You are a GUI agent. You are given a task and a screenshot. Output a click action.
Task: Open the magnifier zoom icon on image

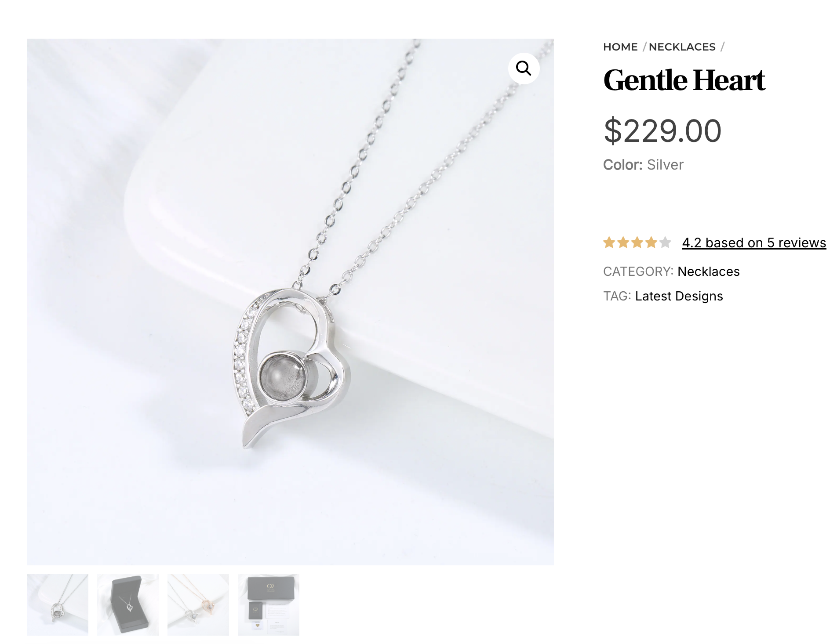click(524, 69)
